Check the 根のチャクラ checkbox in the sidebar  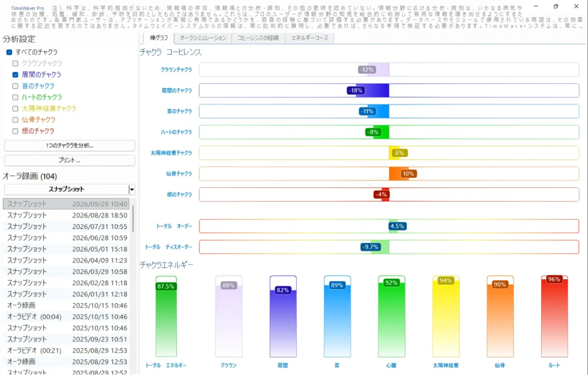[15, 131]
